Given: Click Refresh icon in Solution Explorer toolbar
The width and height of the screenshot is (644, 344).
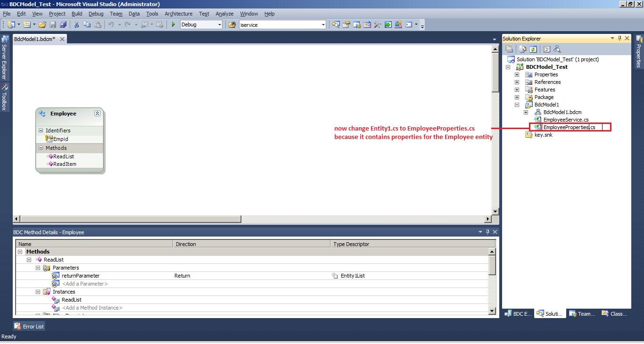Looking at the screenshot, I should click(533, 49).
